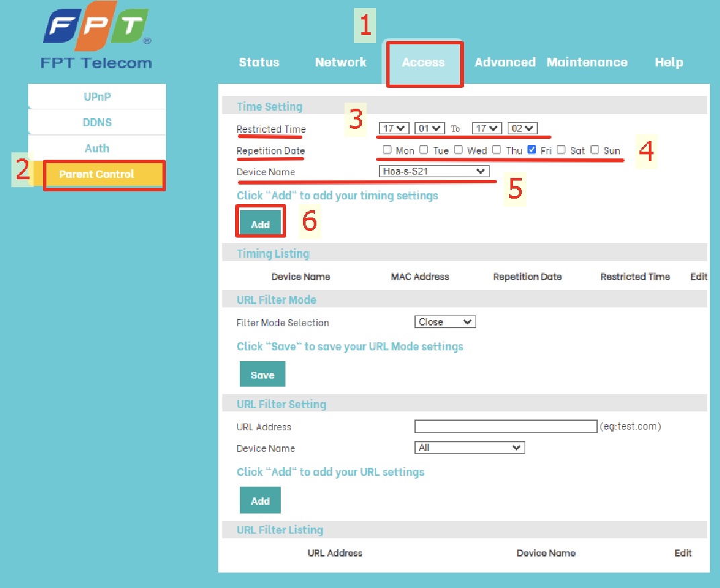This screenshot has height=588, width=720.
Task: Click Add under timing settings
Action: 260,224
